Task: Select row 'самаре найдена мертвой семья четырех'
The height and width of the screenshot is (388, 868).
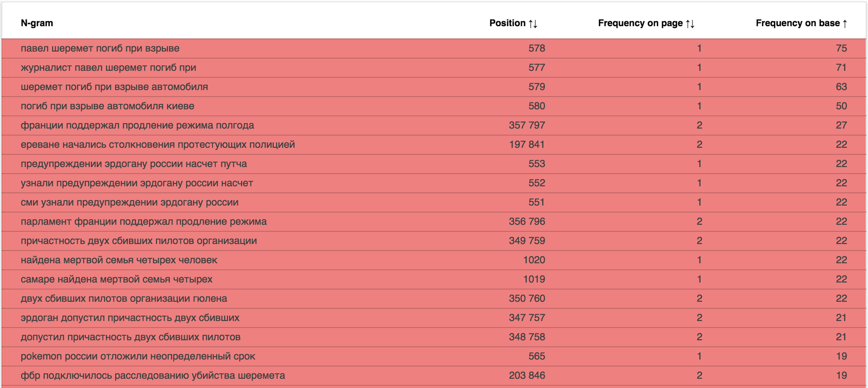Action: (x=116, y=279)
